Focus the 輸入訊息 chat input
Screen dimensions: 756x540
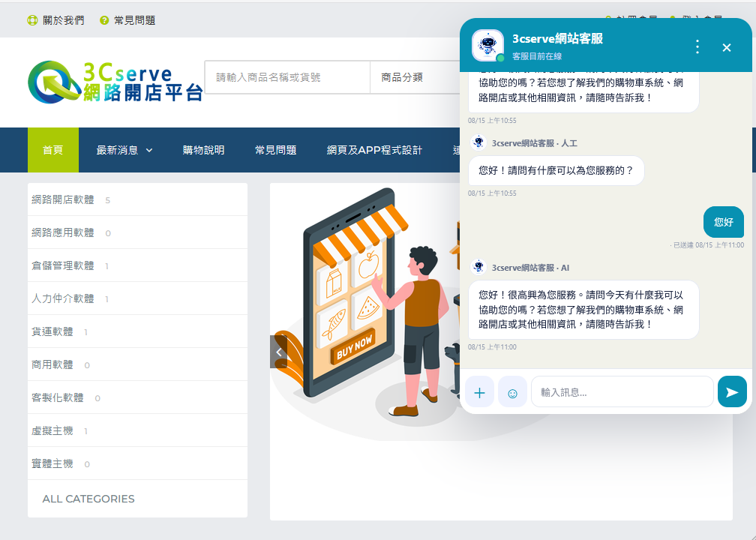pyautogui.click(x=622, y=392)
